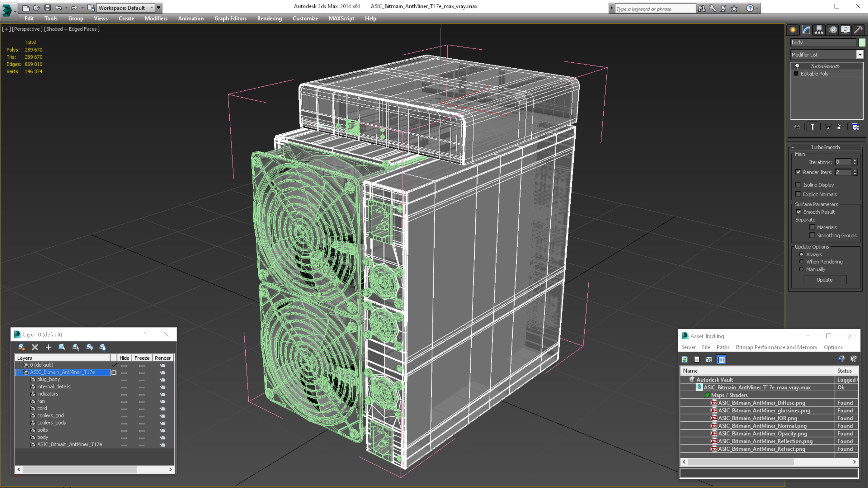Open the Motion command panel tab
The image size is (868, 488).
pos(833,30)
